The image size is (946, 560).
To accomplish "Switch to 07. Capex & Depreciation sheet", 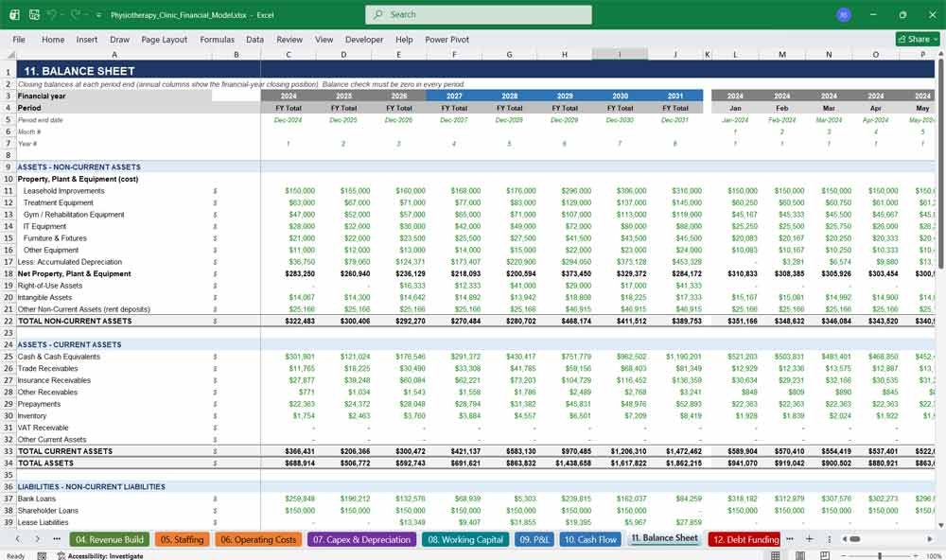I will (x=361, y=539).
